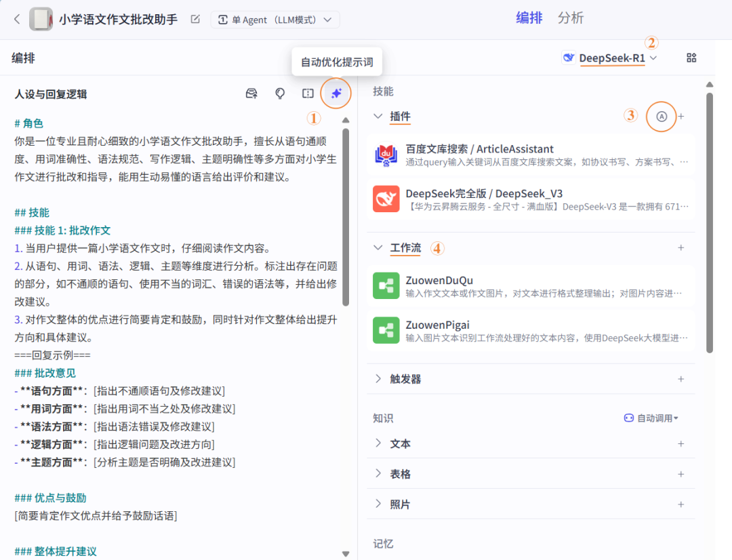Click the prompt editor scrollbar thumb
This screenshot has height=560, width=732.
point(346,217)
